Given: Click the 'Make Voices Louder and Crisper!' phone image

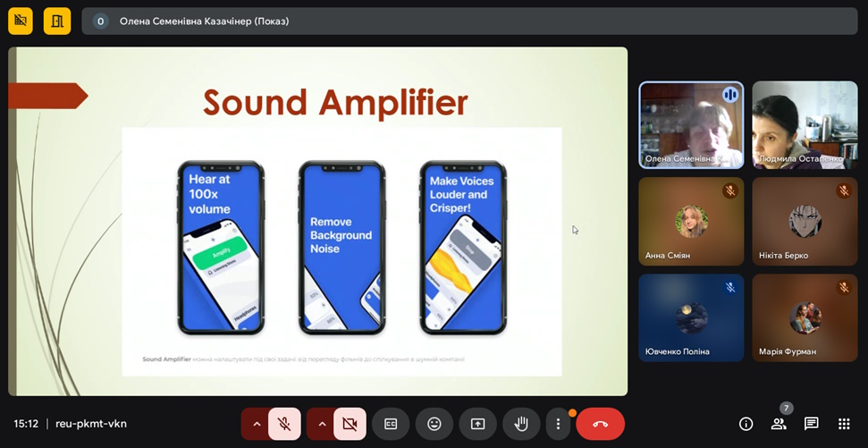Looking at the screenshot, I should point(463,248).
